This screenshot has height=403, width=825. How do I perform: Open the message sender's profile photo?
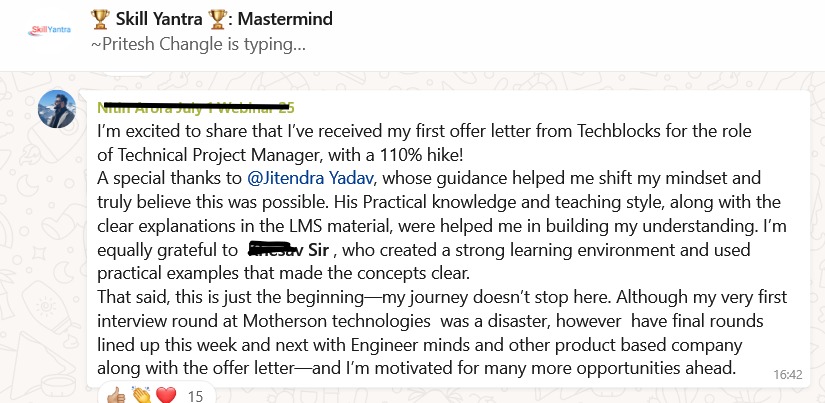point(58,109)
